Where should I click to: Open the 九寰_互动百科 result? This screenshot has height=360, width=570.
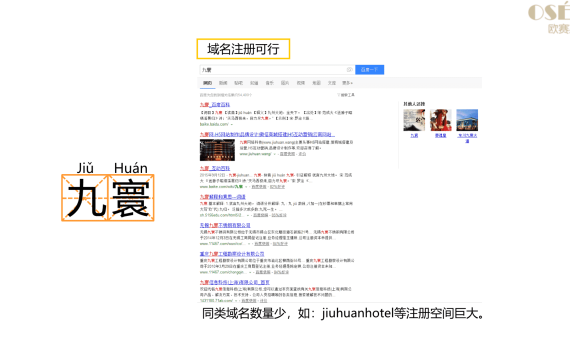click(x=215, y=168)
